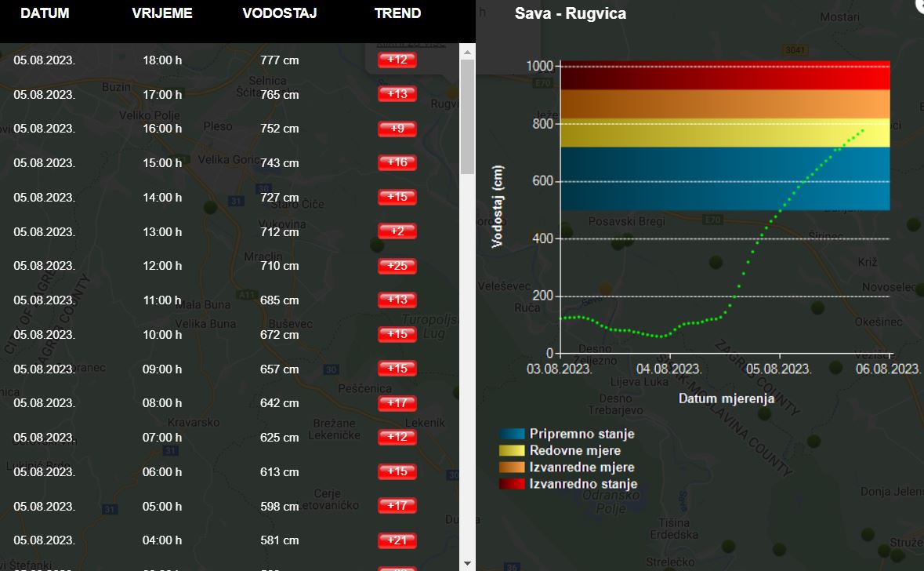Click the TREND column header
The height and width of the screenshot is (571, 924).
click(398, 13)
